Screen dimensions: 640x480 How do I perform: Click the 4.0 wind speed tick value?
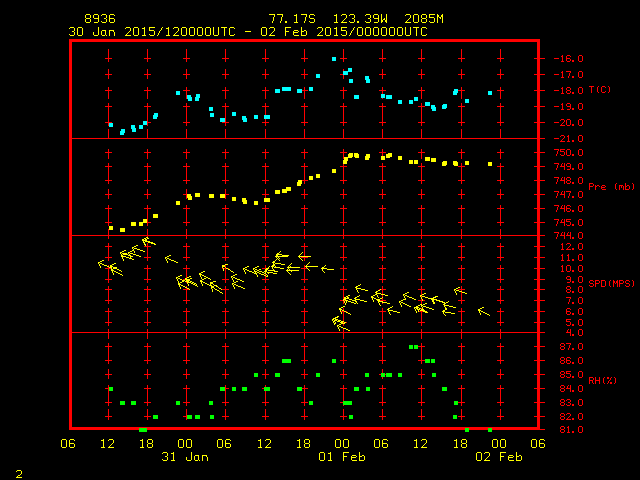pyautogui.click(x=574, y=333)
